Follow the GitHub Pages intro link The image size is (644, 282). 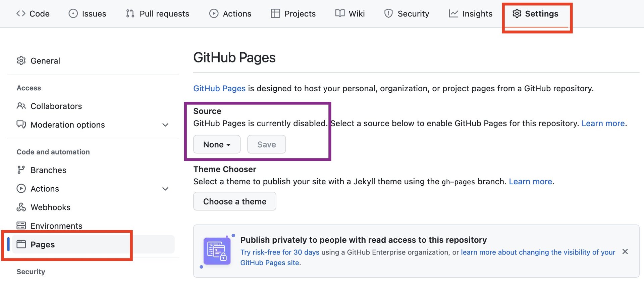point(219,88)
